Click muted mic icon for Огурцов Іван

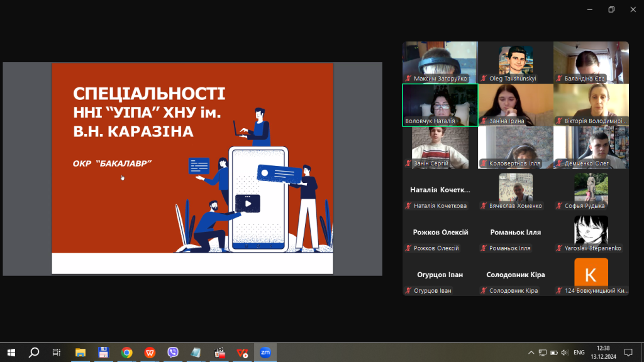coord(408,290)
